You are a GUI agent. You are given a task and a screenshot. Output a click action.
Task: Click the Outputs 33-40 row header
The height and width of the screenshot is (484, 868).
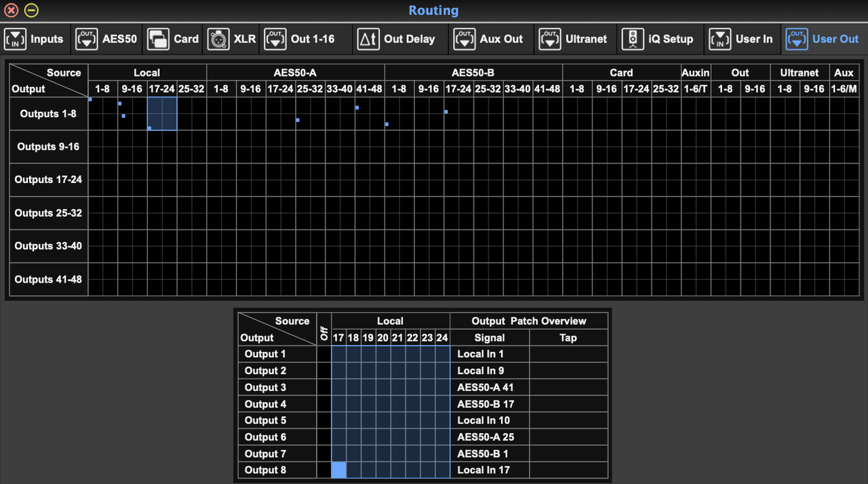tap(49, 246)
